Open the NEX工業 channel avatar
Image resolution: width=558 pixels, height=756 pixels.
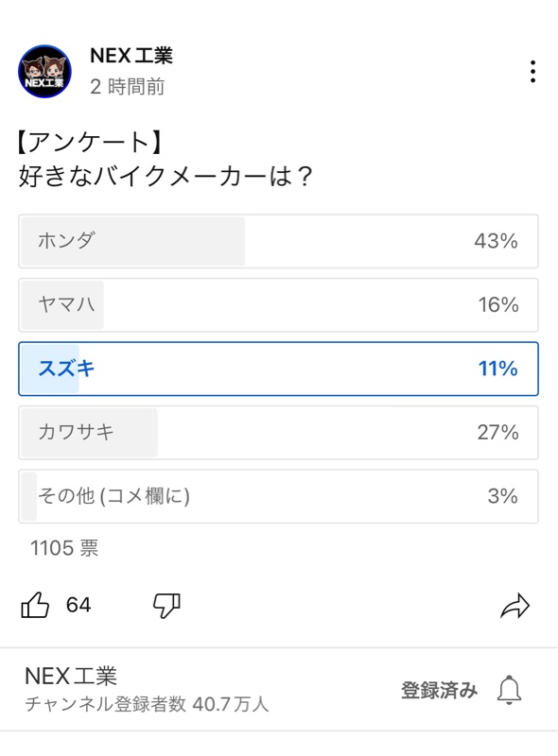[44, 72]
